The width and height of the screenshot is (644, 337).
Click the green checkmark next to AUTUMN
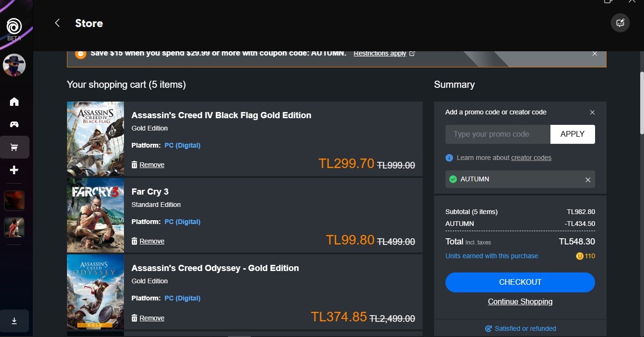pos(453,179)
